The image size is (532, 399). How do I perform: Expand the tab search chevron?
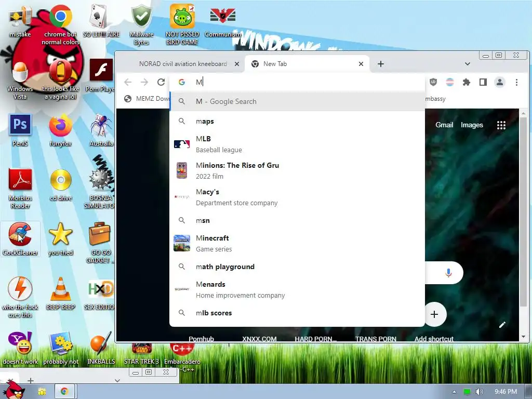pyautogui.click(x=467, y=64)
